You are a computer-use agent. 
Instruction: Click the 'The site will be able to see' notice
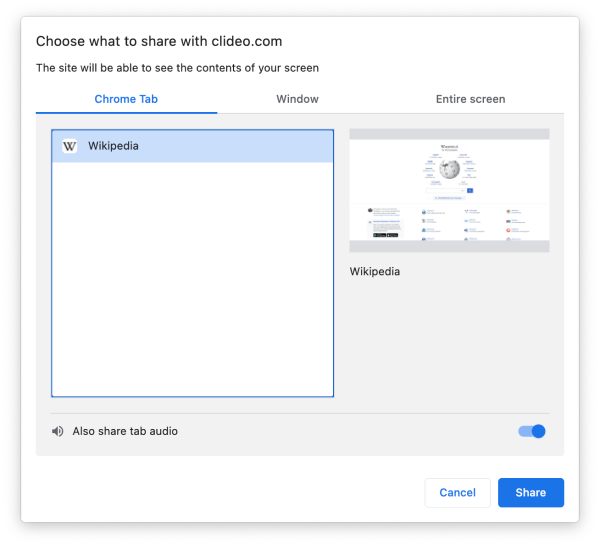tap(178, 68)
